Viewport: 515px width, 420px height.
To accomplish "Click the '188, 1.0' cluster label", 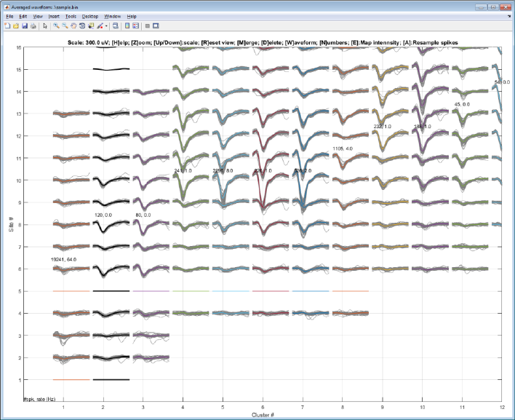I will [x=423, y=126].
